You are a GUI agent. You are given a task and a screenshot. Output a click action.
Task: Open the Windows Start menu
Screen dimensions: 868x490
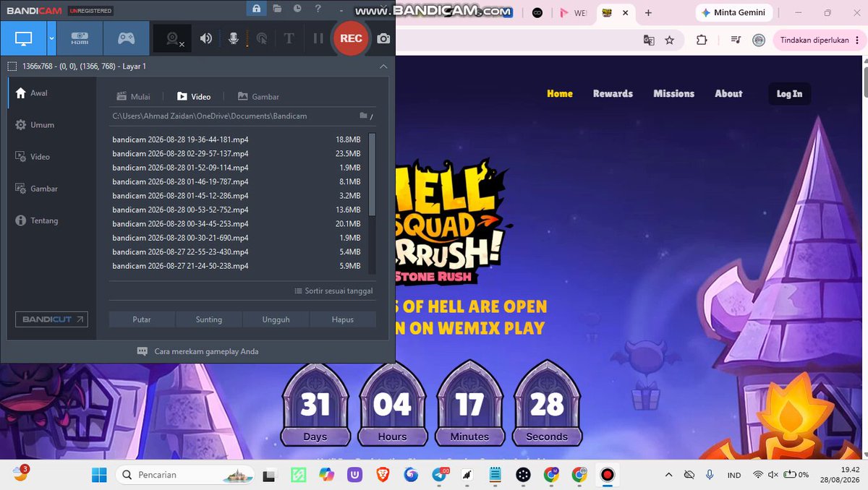coord(98,475)
